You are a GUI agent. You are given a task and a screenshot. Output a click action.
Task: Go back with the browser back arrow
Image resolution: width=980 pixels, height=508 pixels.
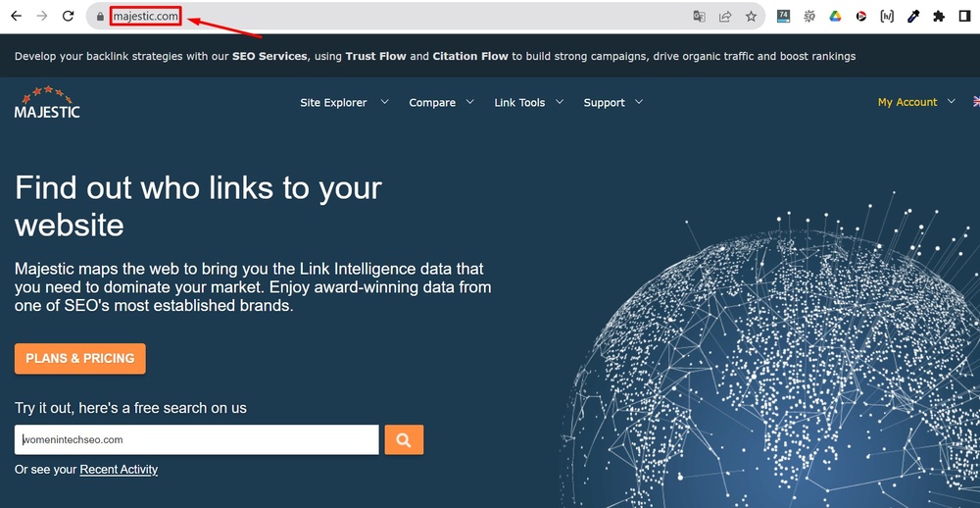click(x=17, y=17)
